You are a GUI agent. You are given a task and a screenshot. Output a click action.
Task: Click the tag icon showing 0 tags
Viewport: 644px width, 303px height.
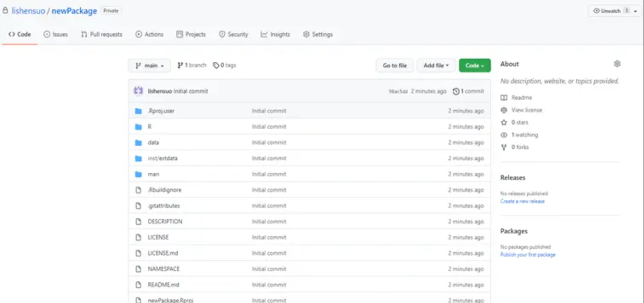tap(216, 66)
